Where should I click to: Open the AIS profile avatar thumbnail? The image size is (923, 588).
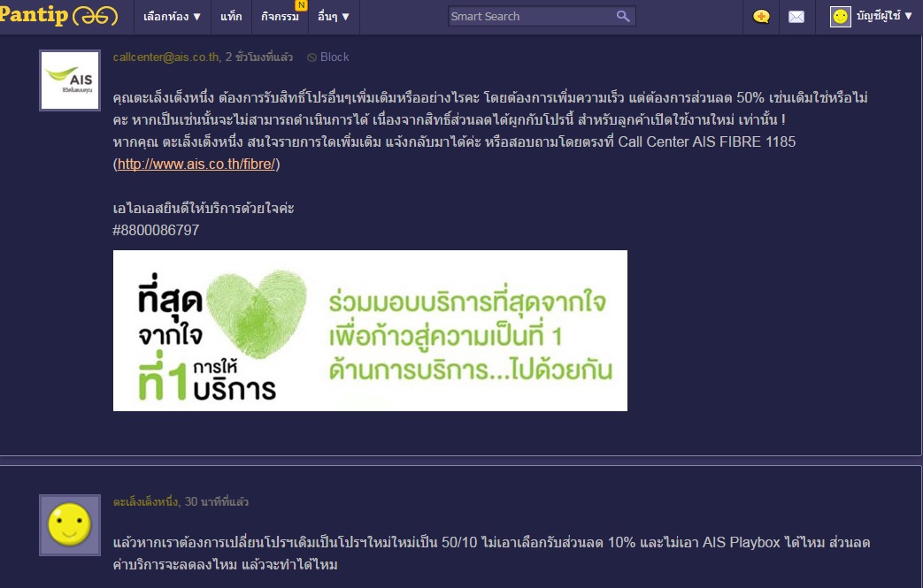tap(69, 80)
